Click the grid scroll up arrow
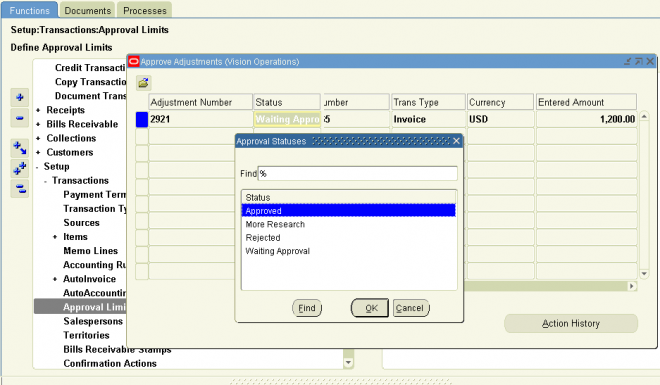The image size is (660, 385). click(644, 116)
